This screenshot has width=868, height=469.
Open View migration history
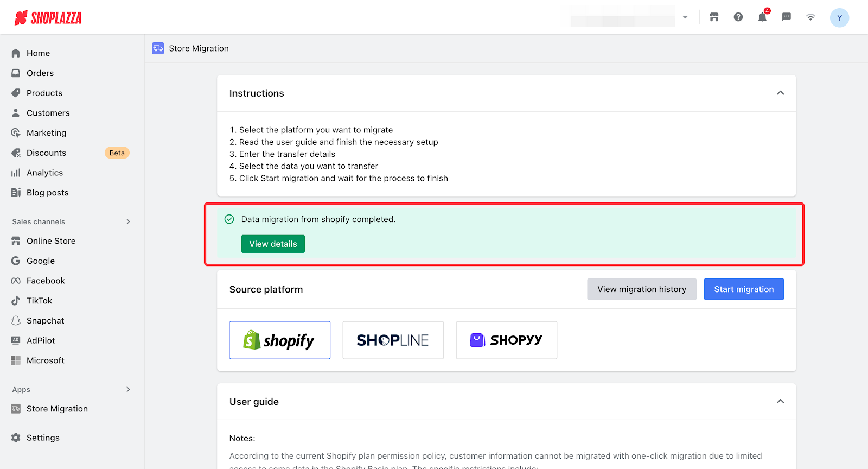pos(641,289)
